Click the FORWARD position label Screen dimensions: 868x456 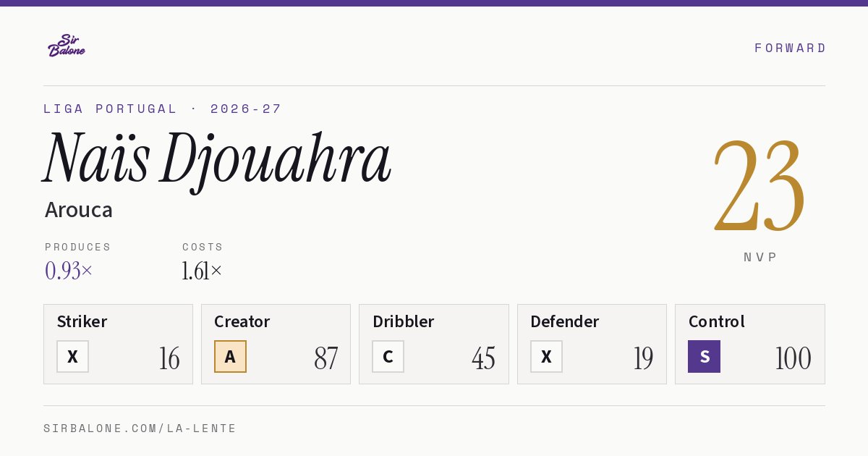click(x=790, y=48)
